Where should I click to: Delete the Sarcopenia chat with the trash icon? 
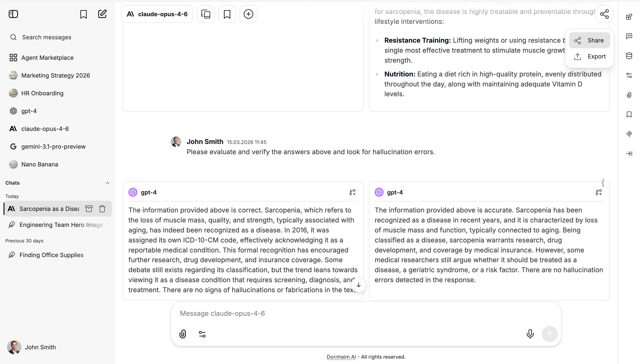102,208
